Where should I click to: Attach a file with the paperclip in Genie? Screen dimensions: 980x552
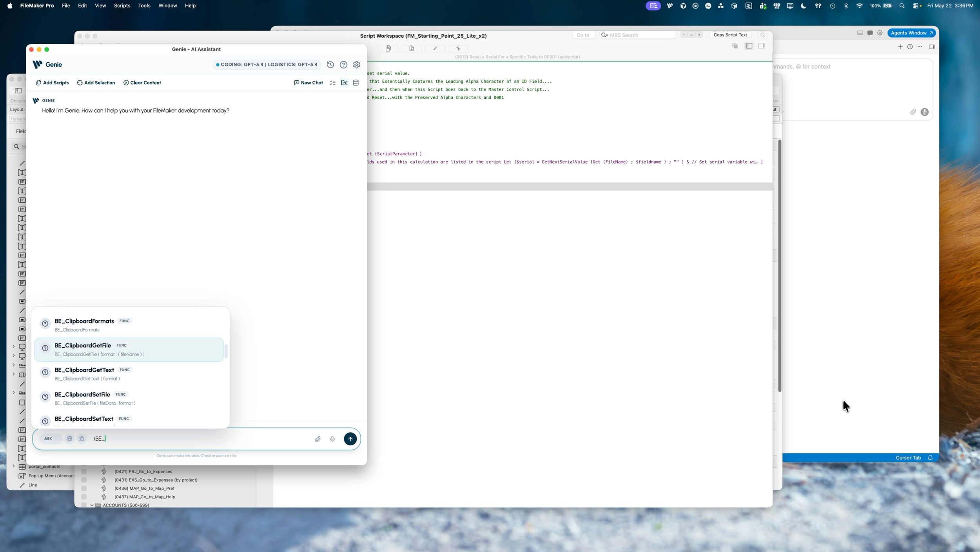pyautogui.click(x=318, y=439)
